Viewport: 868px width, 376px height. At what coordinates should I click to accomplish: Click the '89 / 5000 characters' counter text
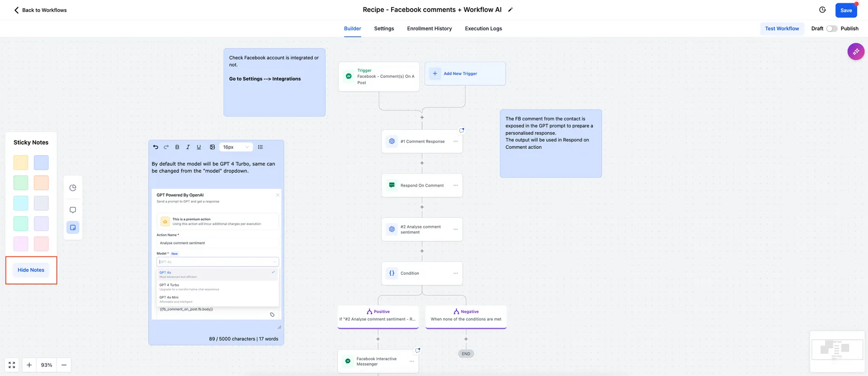coord(244,339)
